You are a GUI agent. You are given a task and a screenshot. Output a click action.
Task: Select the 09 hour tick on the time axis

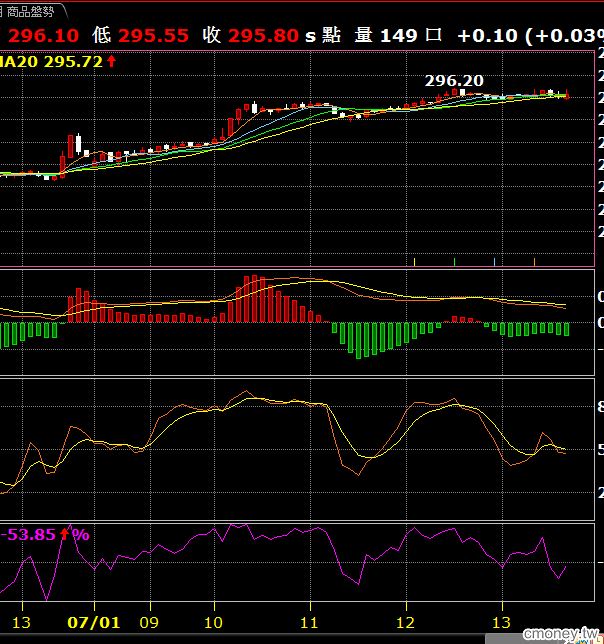click(149, 622)
